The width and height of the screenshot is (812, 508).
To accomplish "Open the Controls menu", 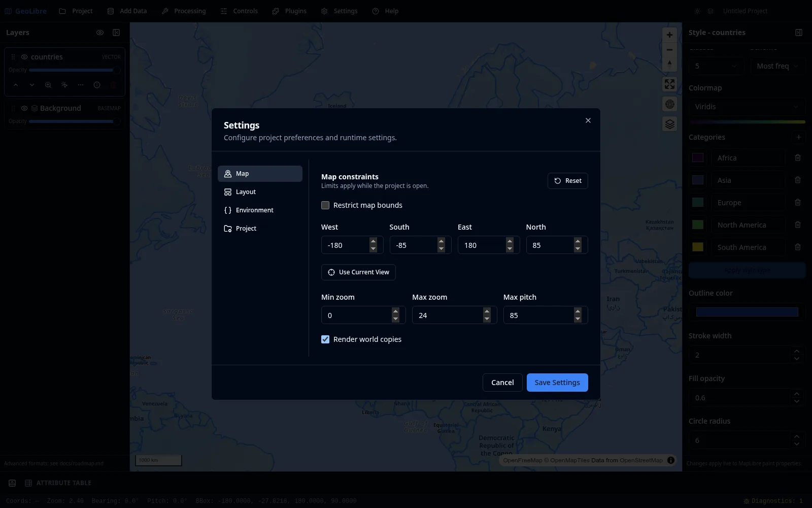I will click(239, 11).
